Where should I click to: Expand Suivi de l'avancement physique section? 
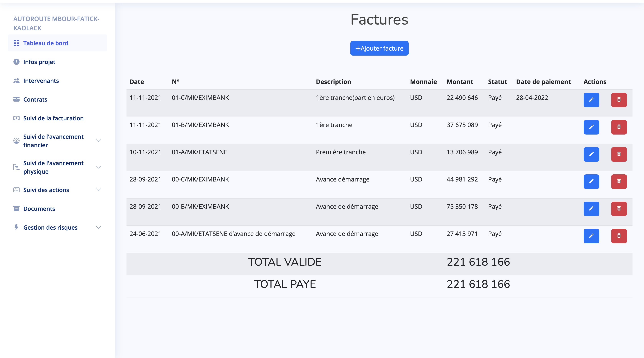pos(98,167)
